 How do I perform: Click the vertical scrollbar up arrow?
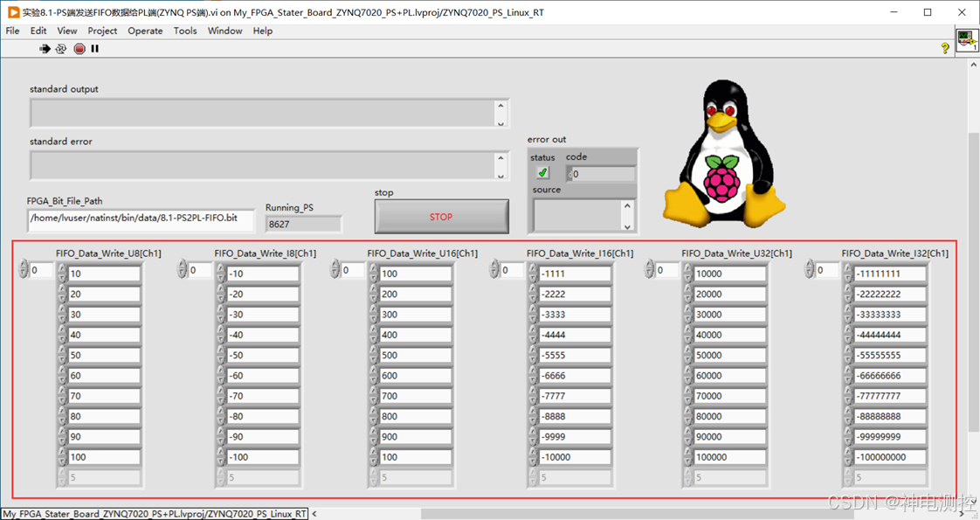[x=974, y=64]
